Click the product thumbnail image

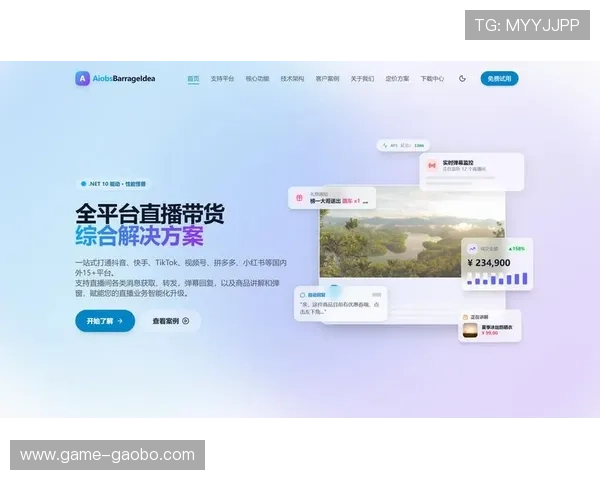pos(470,330)
